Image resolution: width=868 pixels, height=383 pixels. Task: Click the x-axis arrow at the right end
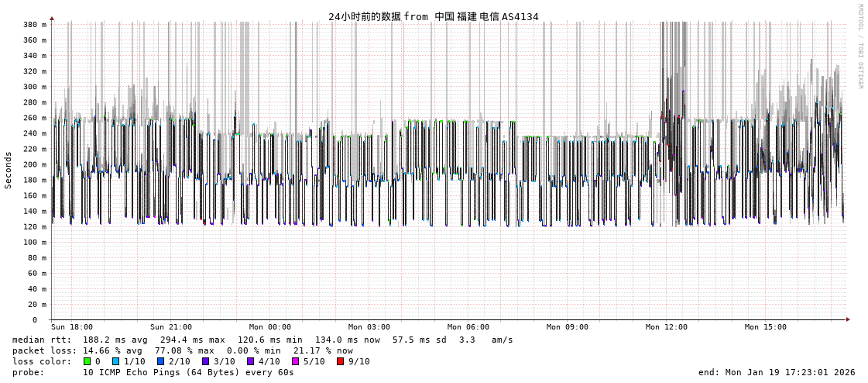pyautogui.click(x=848, y=319)
